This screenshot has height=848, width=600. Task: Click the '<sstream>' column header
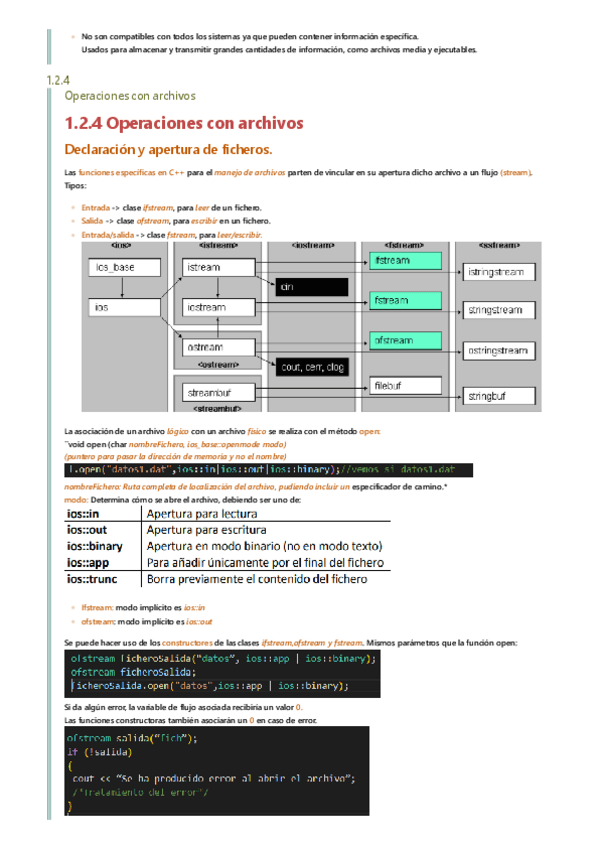coord(499,246)
